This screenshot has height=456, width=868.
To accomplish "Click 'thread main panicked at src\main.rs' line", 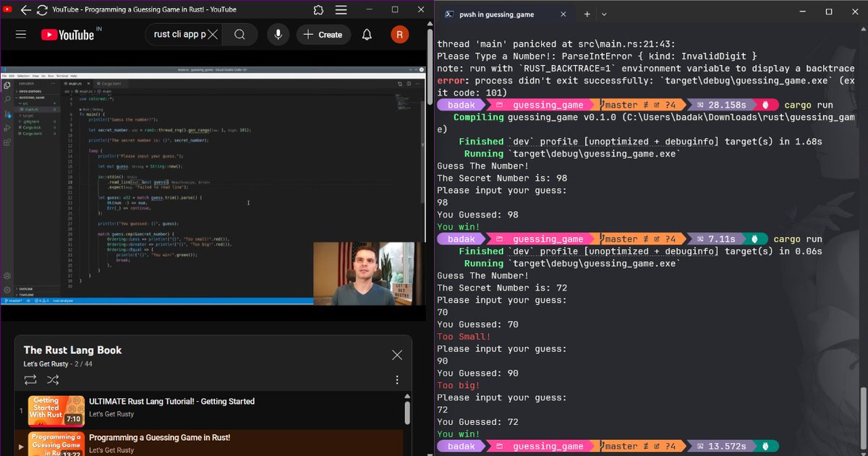I will tap(556, 44).
